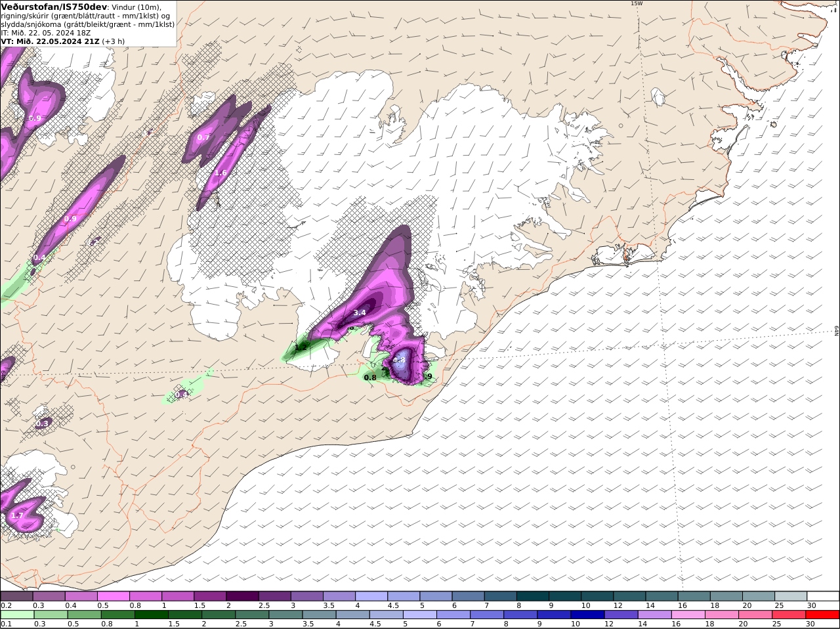Click light grey snow swatch between 25 and 30
The height and width of the screenshot is (629, 840).
pos(791,596)
